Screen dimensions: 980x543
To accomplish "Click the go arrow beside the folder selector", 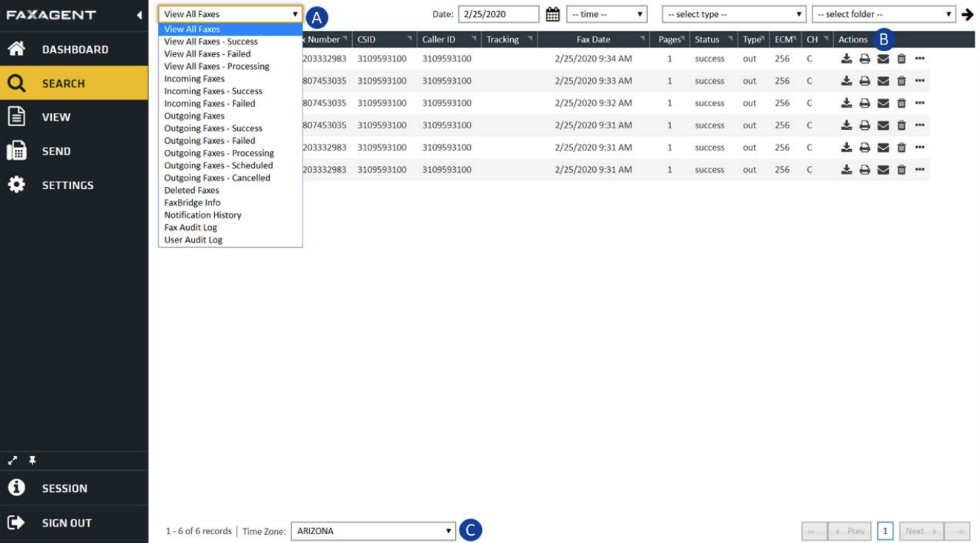I will 967,14.
